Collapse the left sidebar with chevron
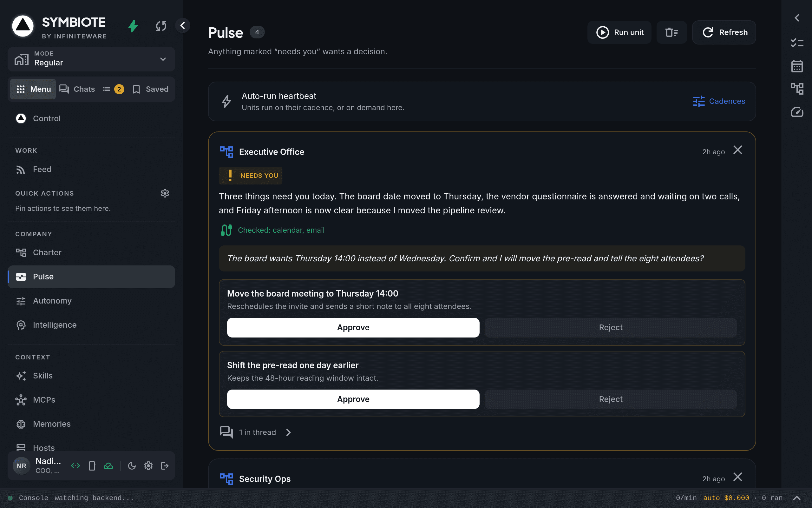The image size is (812, 508). [x=182, y=25]
